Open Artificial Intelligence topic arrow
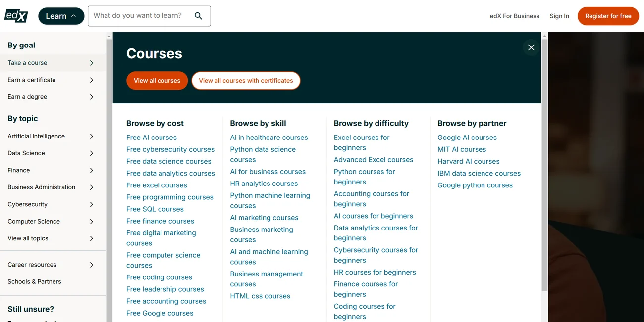This screenshot has height=322, width=644. 91,136
